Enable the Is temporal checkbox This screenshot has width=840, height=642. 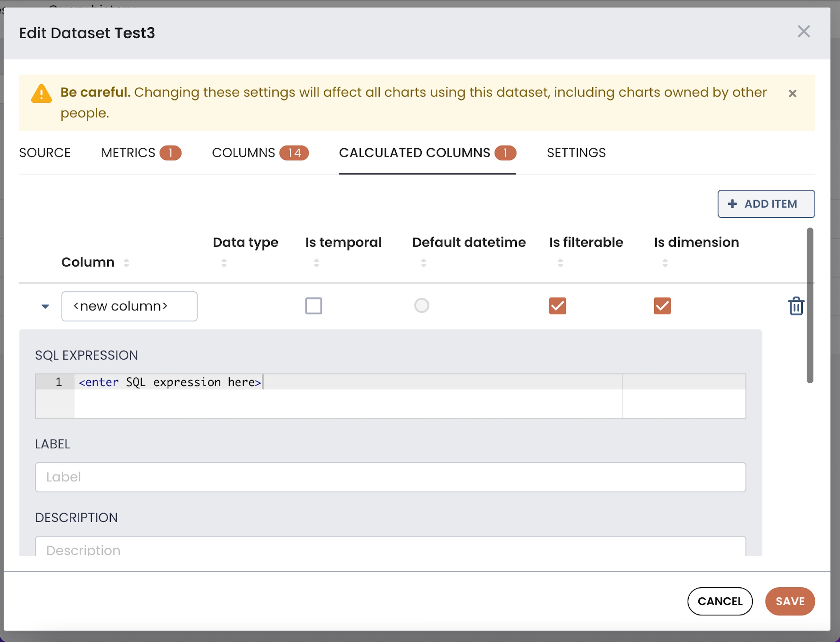(314, 306)
